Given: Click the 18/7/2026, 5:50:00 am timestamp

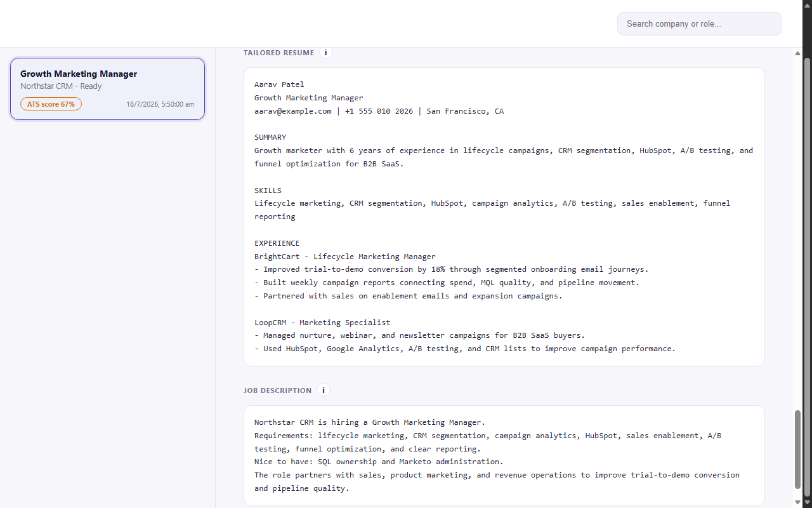Looking at the screenshot, I should click(160, 104).
